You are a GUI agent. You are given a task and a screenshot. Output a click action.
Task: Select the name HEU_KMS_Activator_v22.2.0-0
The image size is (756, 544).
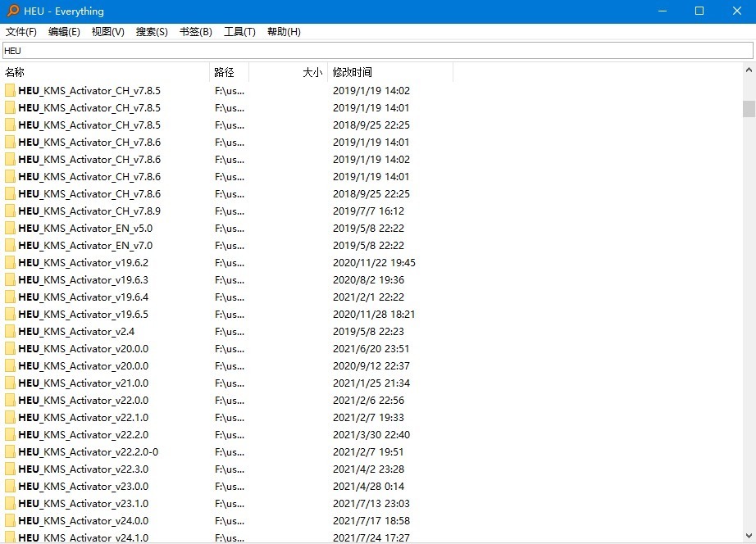click(x=89, y=452)
